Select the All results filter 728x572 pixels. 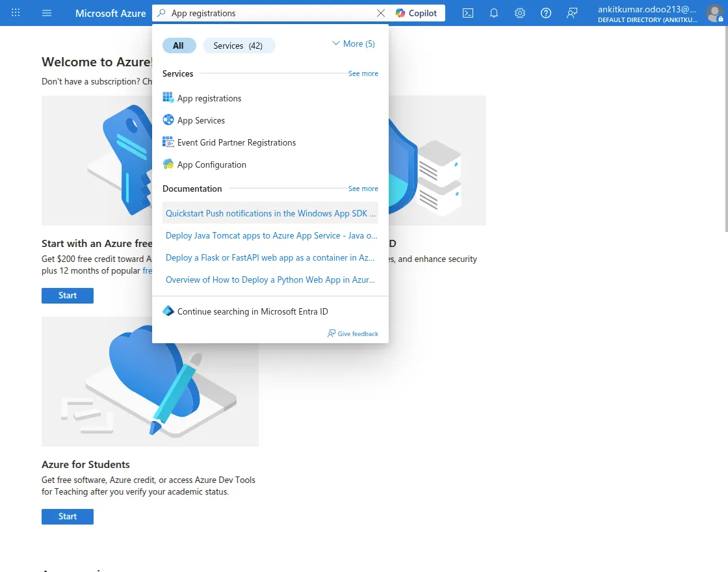pyautogui.click(x=179, y=45)
